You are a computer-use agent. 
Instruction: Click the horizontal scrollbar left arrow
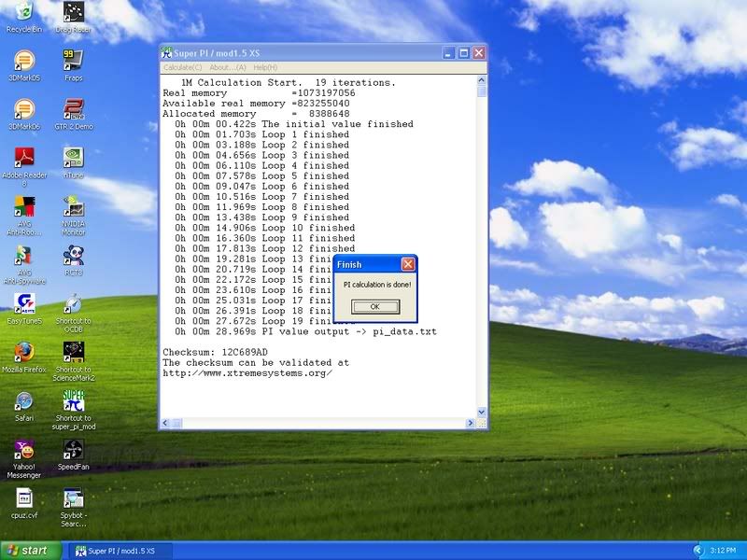click(165, 423)
